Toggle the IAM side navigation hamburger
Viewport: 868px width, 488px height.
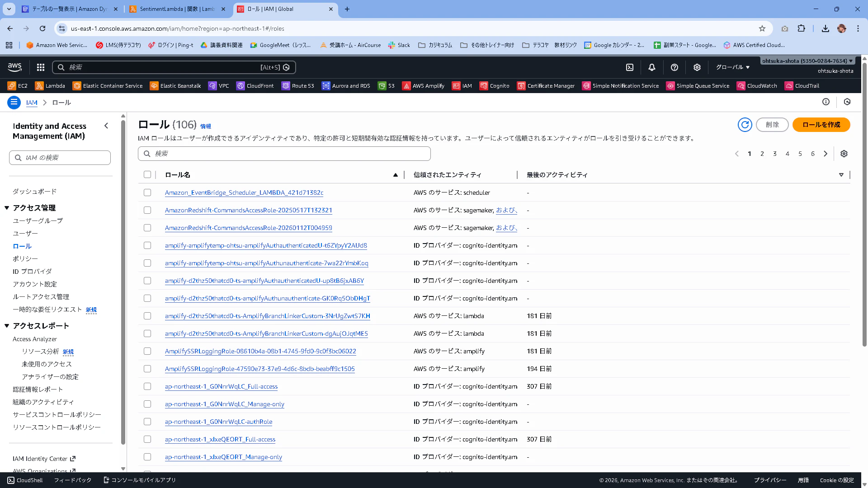coord(14,103)
